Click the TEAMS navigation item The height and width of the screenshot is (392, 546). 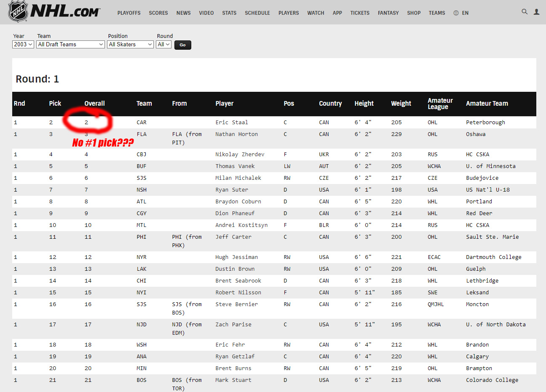tap(437, 13)
